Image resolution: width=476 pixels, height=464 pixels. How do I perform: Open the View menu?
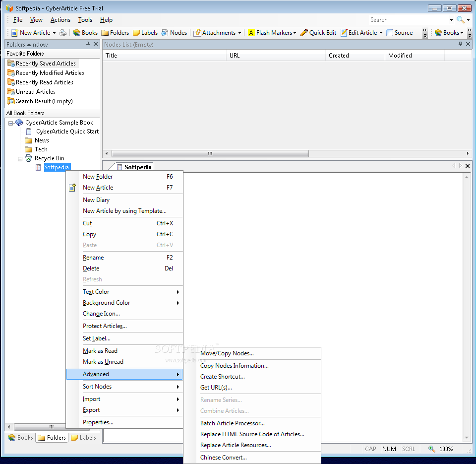point(36,20)
